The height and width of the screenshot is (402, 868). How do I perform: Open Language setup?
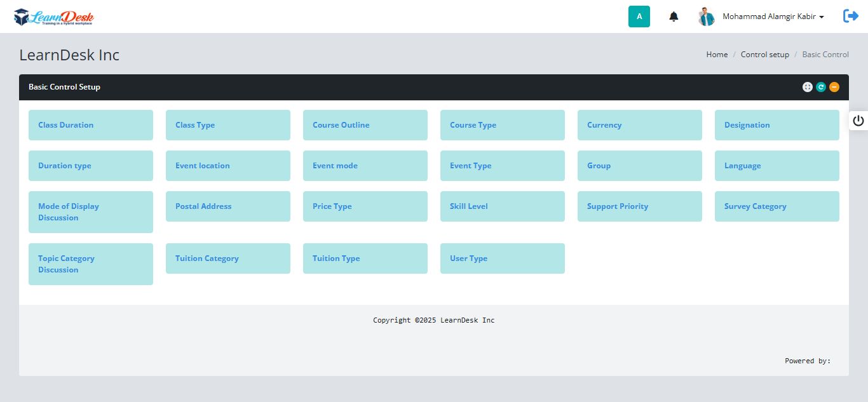pyautogui.click(x=777, y=166)
